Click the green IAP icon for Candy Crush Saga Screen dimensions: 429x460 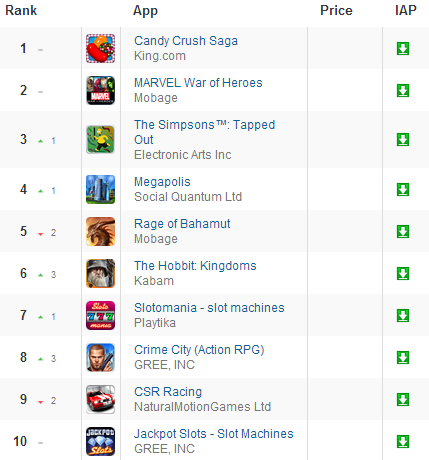pyautogui.click(x=403, y=48)
